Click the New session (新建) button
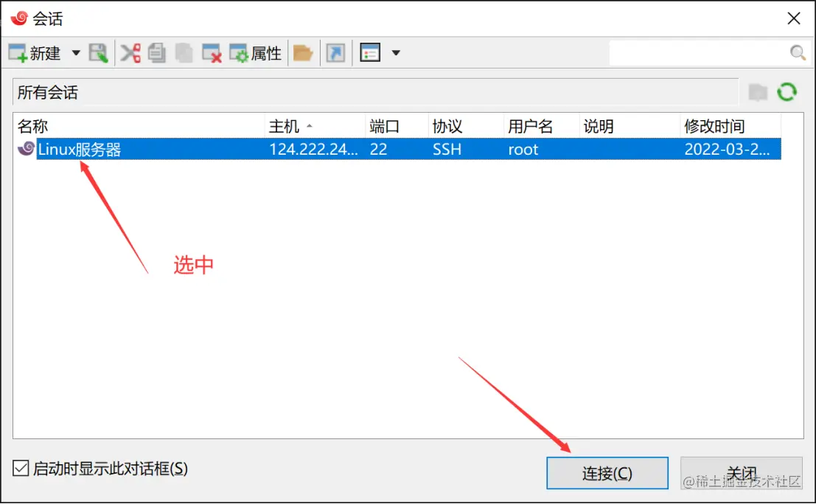The image size is (816, 504). (35, 53)
